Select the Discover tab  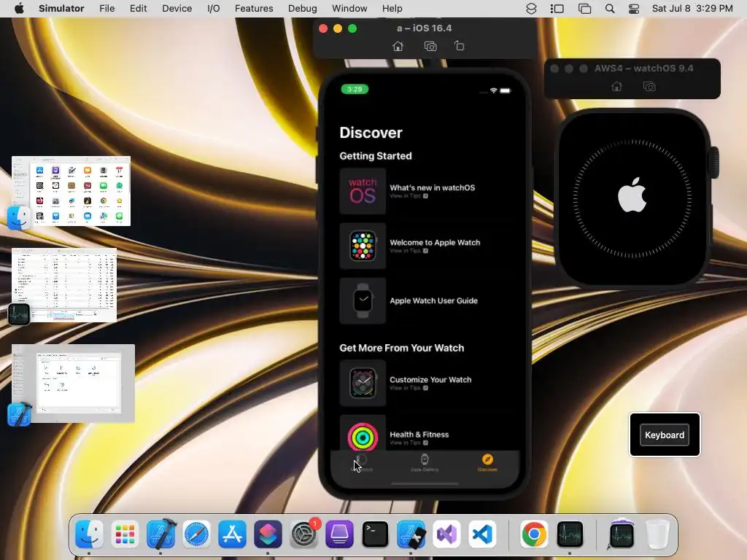(x=487, y=463)
